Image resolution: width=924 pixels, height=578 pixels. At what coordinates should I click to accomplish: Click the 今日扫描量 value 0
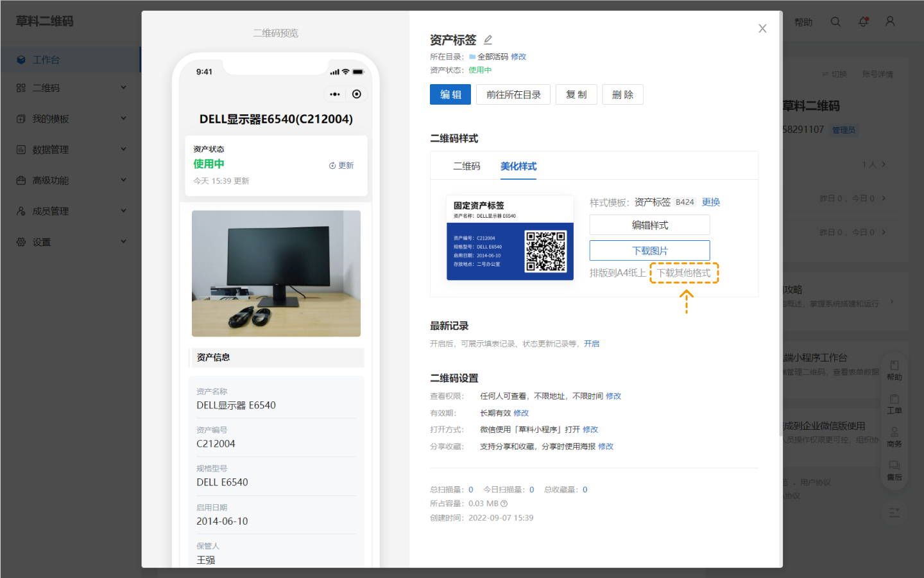click(x=532, y=490)
